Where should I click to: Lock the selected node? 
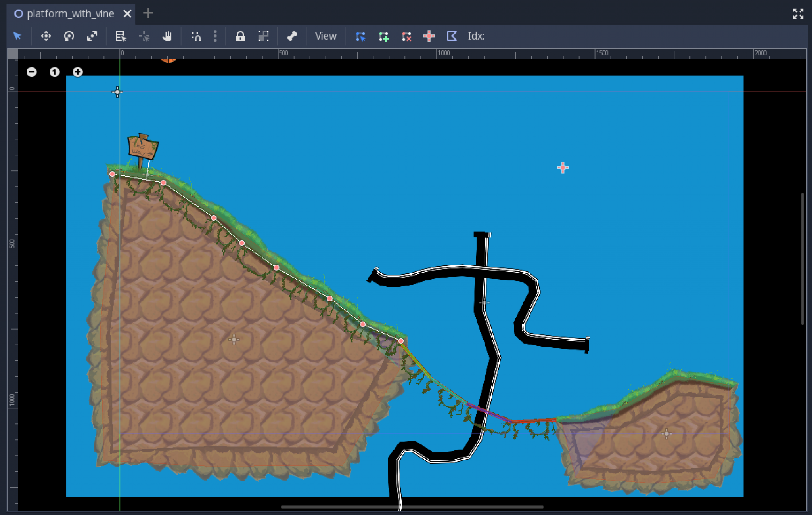240,36
